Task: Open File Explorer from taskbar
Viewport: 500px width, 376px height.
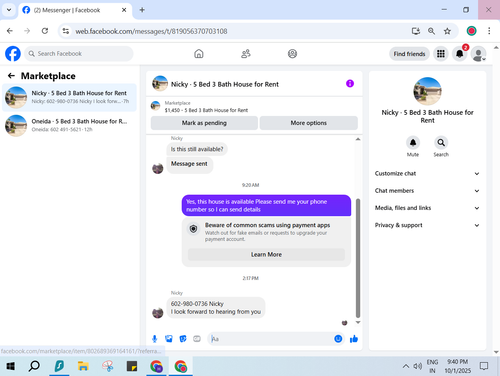Action: [83, 366]
